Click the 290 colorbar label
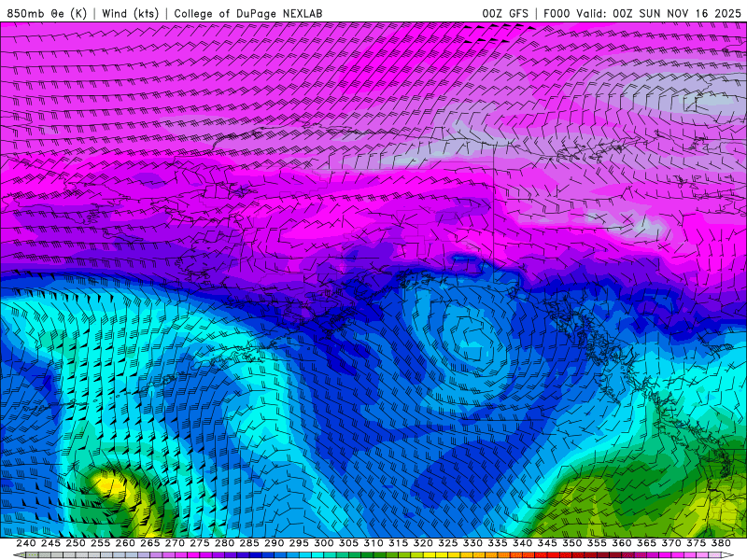 point(274,543)
